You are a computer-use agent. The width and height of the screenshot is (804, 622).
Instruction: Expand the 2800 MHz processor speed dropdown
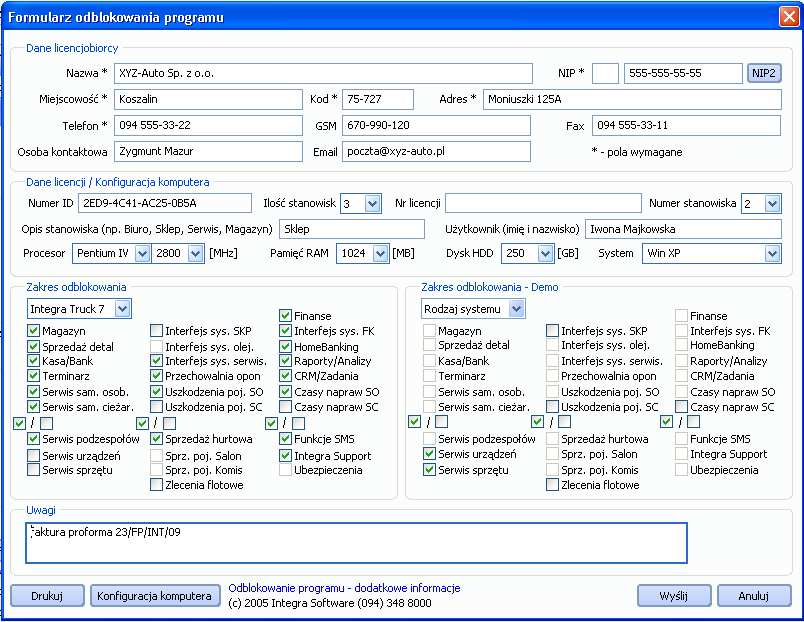click(x=195, y=253)
